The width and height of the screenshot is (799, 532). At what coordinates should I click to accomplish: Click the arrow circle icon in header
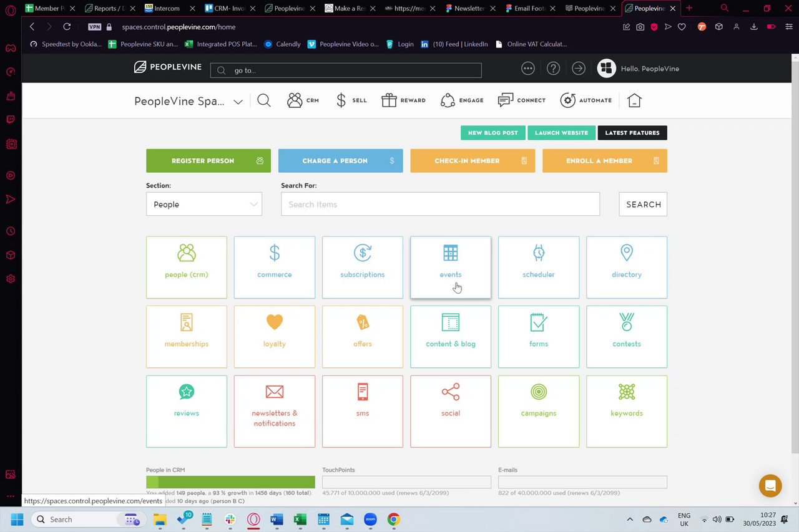(x=579, y=69)
